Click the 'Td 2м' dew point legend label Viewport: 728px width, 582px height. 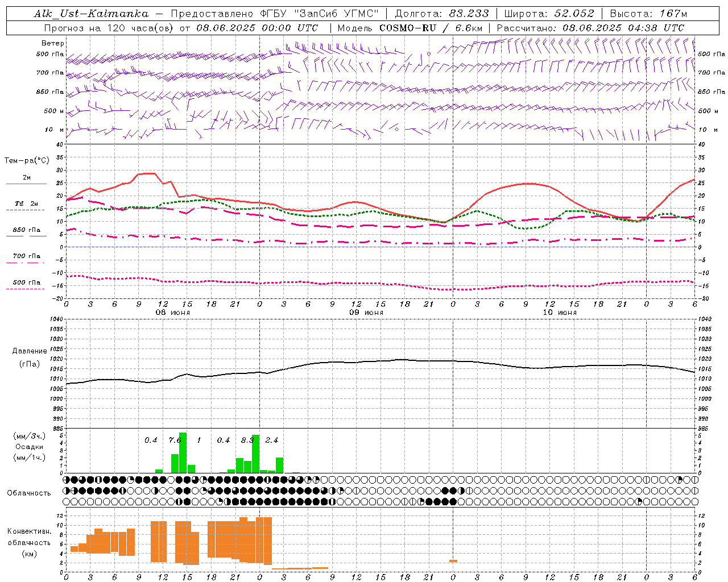click(27, 203)
